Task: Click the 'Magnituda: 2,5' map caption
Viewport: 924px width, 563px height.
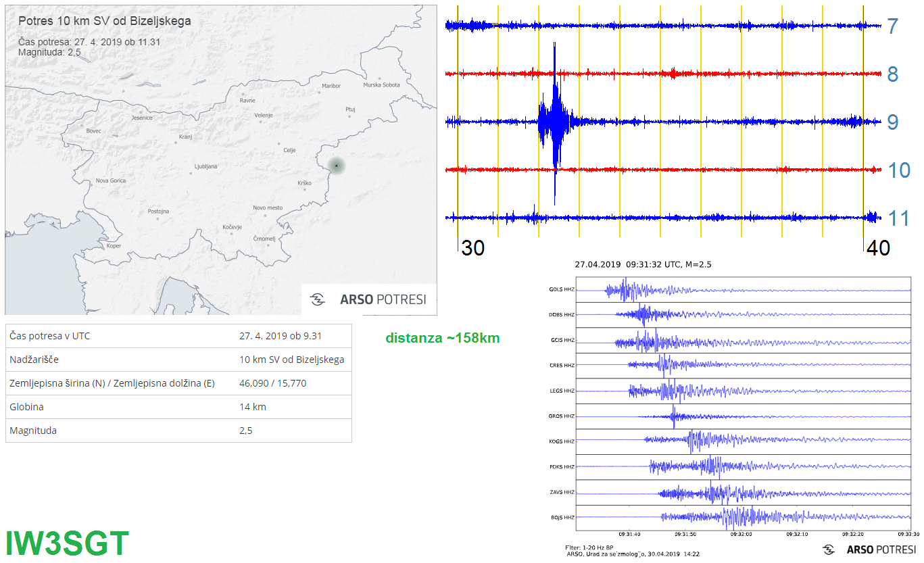Action: pos(50,52)
